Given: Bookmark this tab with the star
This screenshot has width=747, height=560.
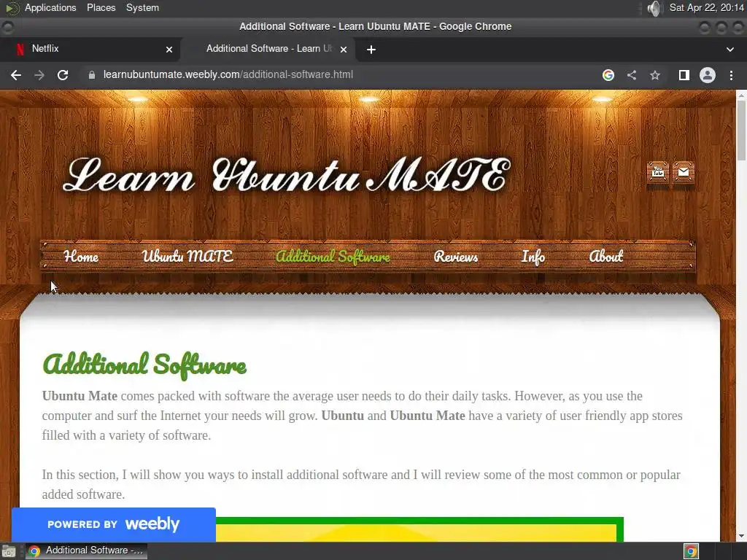Looking at the screenshot, I should pyautogui.click(x=655, y=75).
